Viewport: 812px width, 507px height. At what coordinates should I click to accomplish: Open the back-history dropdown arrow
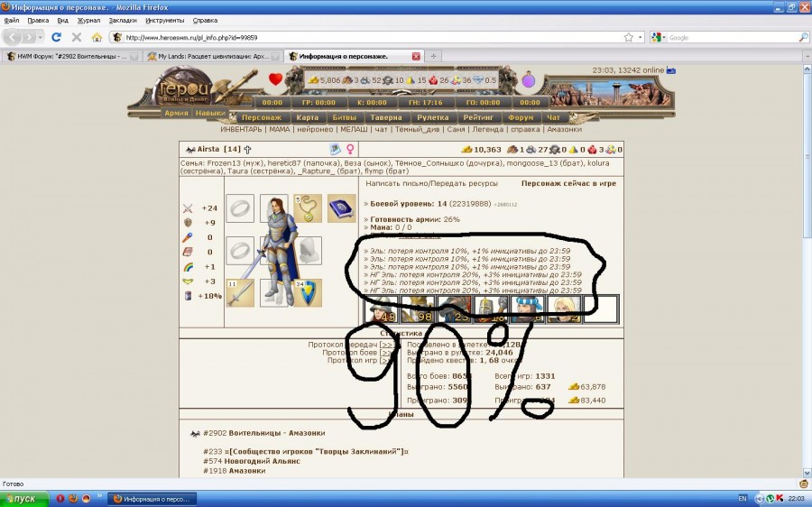coord(40,37)
